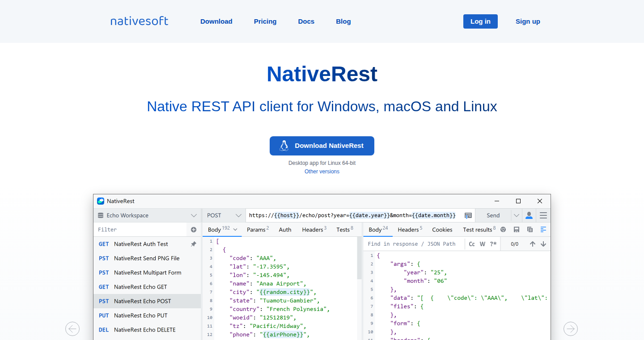The height and width of the screenshot is (340, 644).
Task: Open the Other versions link
Action: (322, 172)
